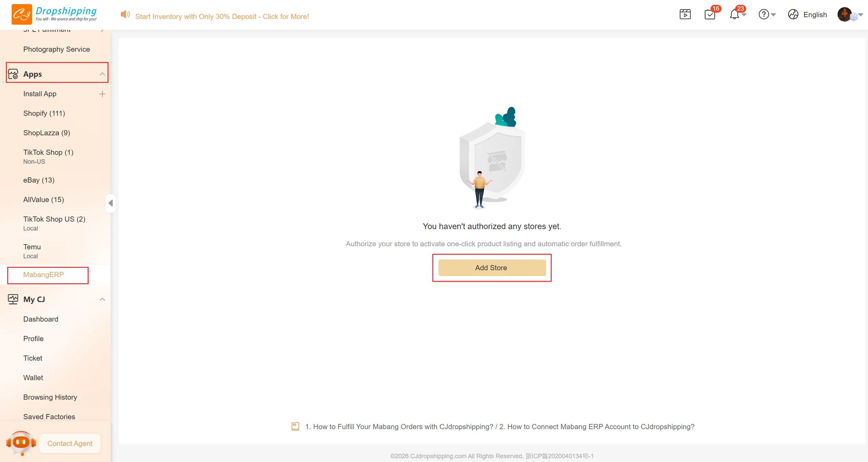Viewport: 868px width, 462px height.
Task: Click the Add Store button
Action: click(x=492, y=268)
